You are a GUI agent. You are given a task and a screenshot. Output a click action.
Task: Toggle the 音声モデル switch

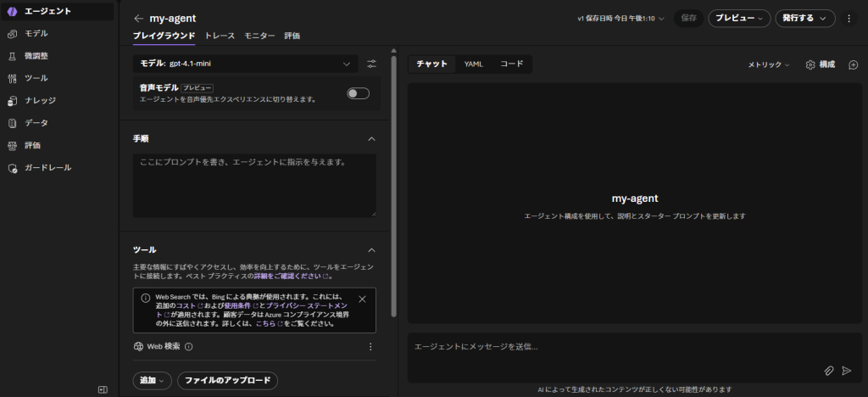(359, 93)
